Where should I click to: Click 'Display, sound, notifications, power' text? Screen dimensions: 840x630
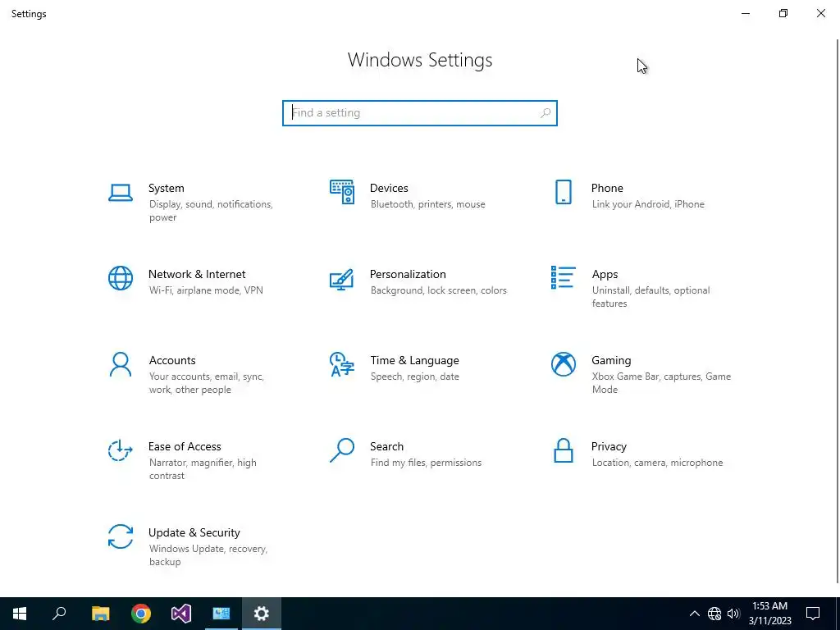[211, 211]
